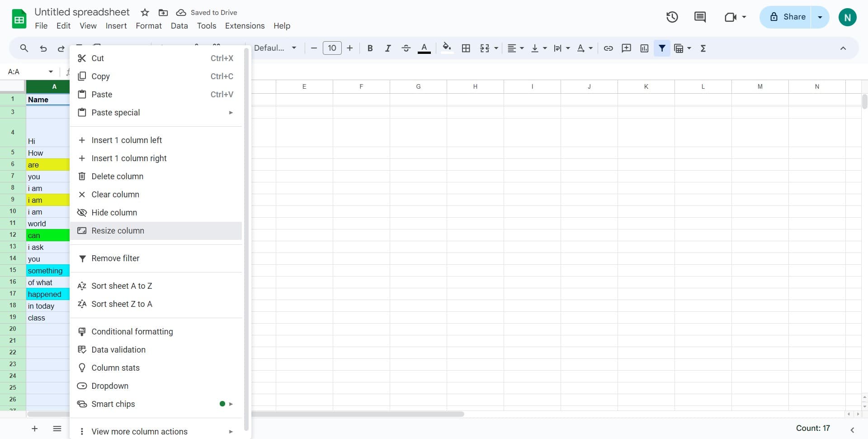The height and width of the screenshot is (439, 868).
Task: Toggle italic formatting
Action: 388,48
